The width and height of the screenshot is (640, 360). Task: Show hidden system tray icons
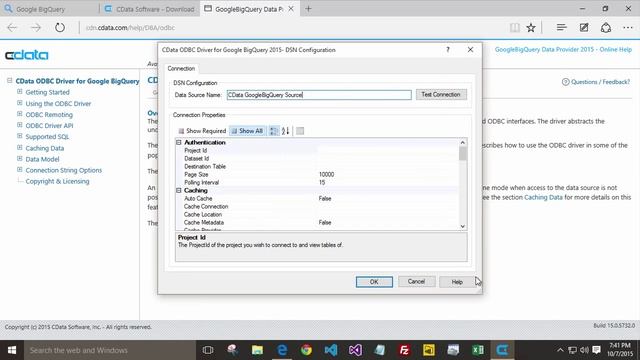[560, 350]
